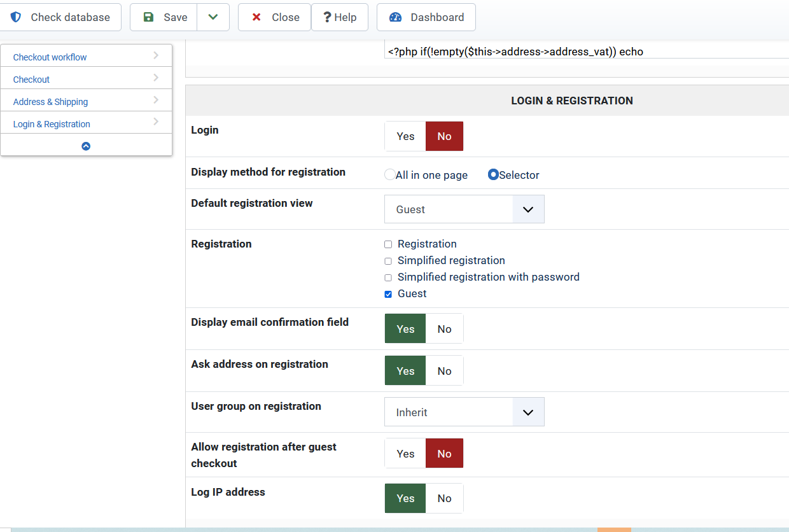Collapse sidebar with the blue up-arrow icon
The image size is (789, 532).
pyautogui.click(x=86, y=146)
